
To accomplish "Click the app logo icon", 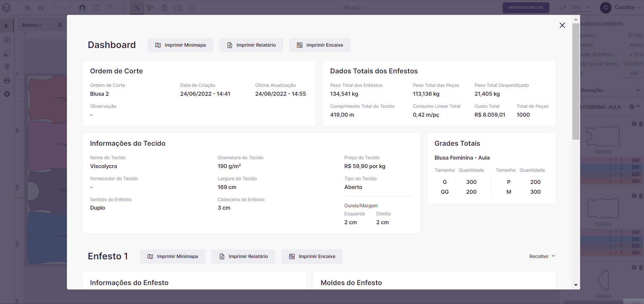I will [x=6, y=7].
